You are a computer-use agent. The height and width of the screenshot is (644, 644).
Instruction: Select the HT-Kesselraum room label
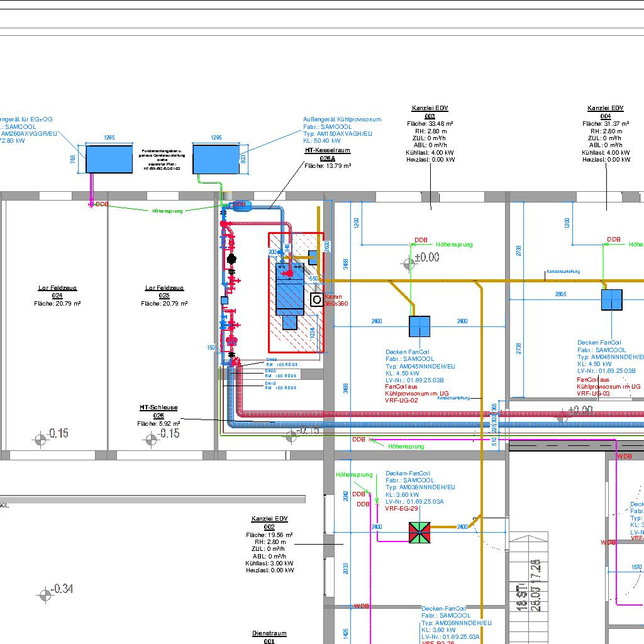(327, 151)
